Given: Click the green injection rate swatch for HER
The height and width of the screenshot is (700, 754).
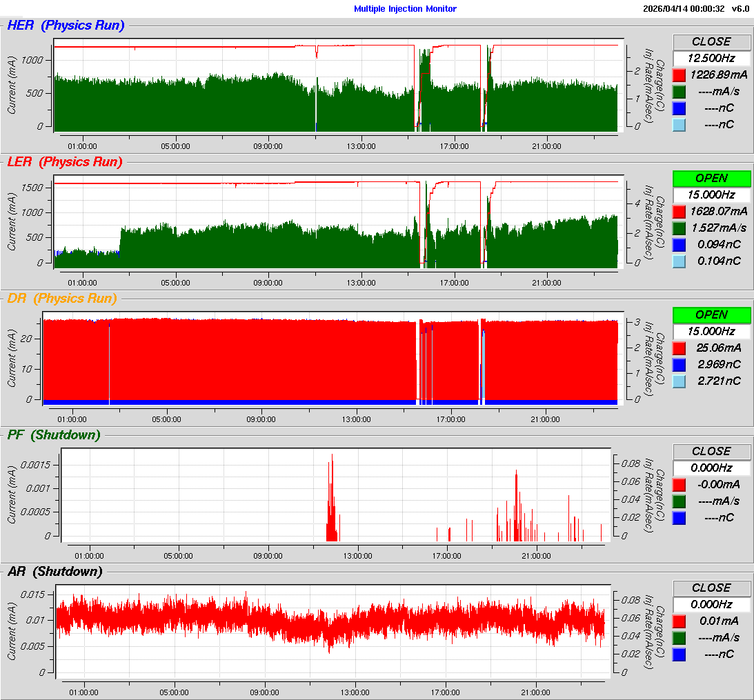Looking at the screenshot, I should point(679,91).
